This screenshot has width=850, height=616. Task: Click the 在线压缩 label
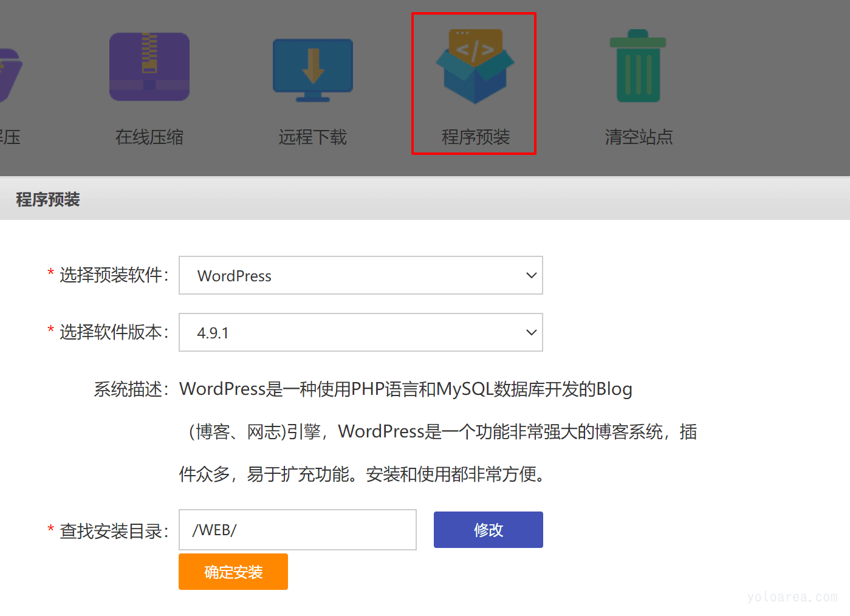149,137
